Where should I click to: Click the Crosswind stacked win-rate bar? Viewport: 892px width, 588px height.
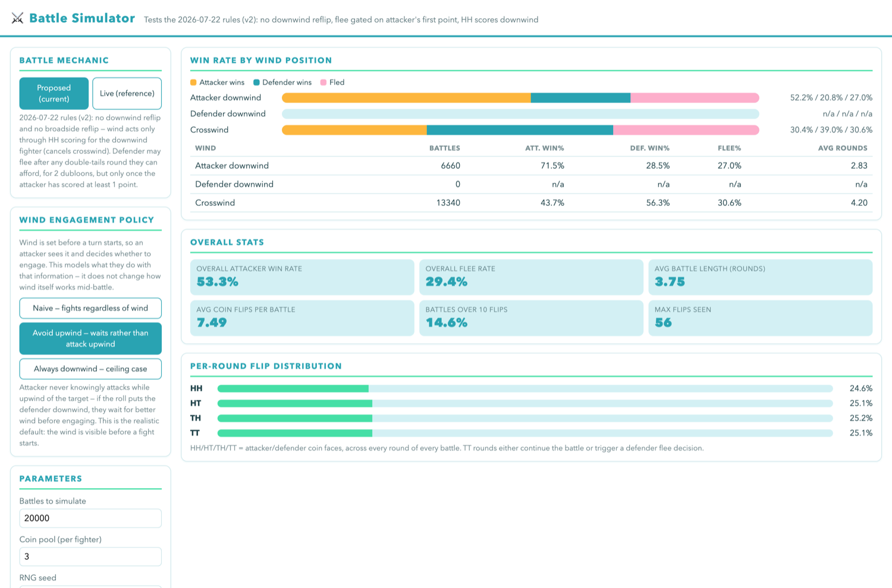(520, 130)
